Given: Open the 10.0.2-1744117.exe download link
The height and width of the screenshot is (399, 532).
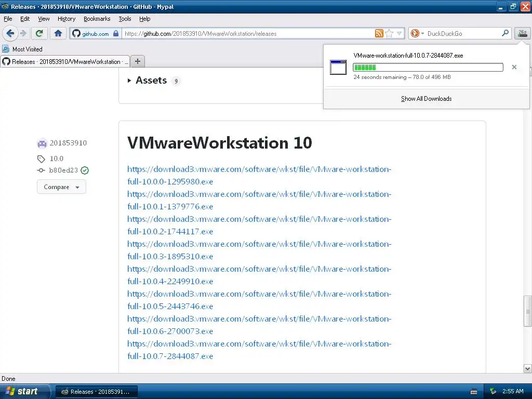Looking at the screenshot, I should (259, 225).
